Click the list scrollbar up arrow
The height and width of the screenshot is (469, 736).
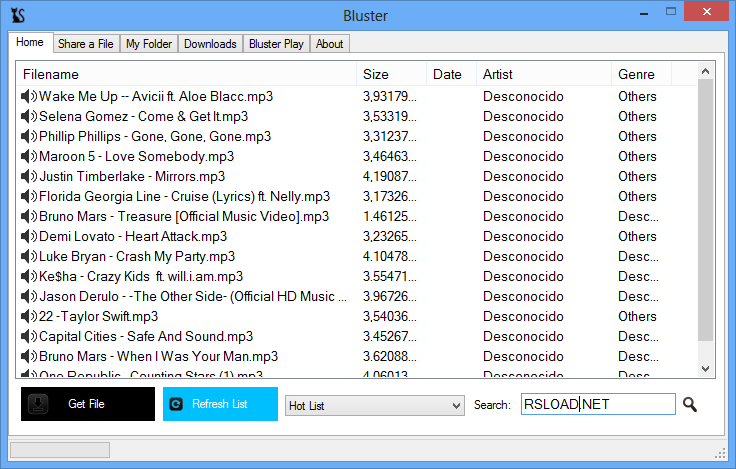705,71
